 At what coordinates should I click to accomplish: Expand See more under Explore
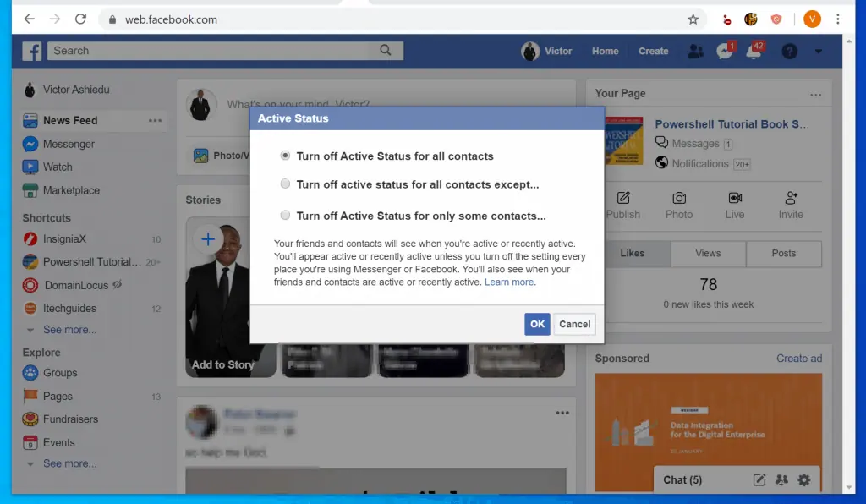click(70, 463)
